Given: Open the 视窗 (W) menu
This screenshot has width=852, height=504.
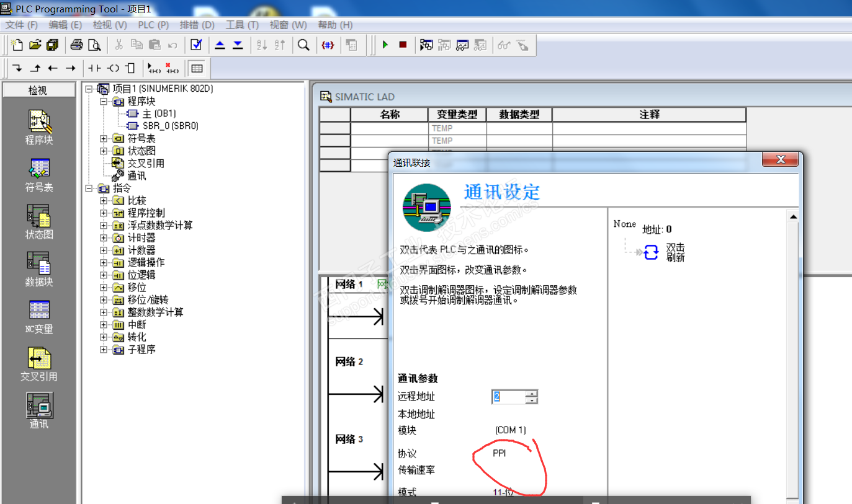Looking at the screenshot, I should [288, 25].
